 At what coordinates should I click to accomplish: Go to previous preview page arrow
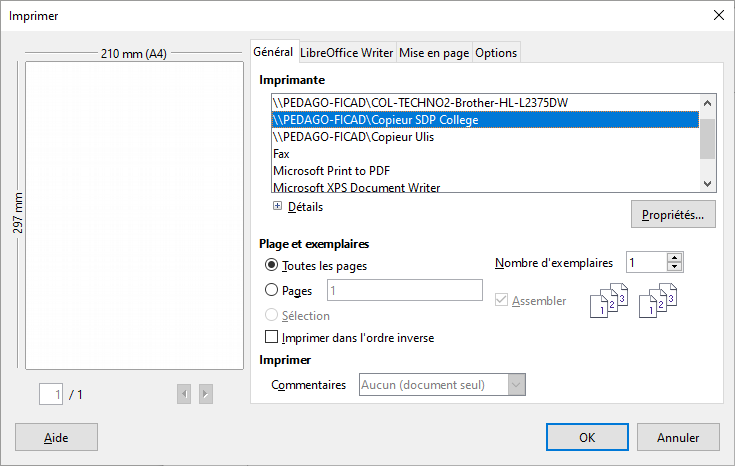[184, 394]
